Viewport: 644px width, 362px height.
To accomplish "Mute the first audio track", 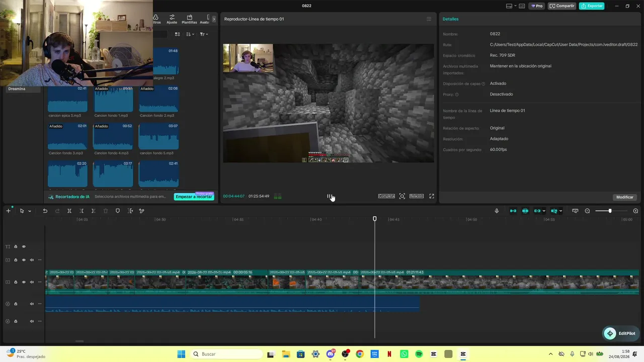I will click(x=32, y=304).
